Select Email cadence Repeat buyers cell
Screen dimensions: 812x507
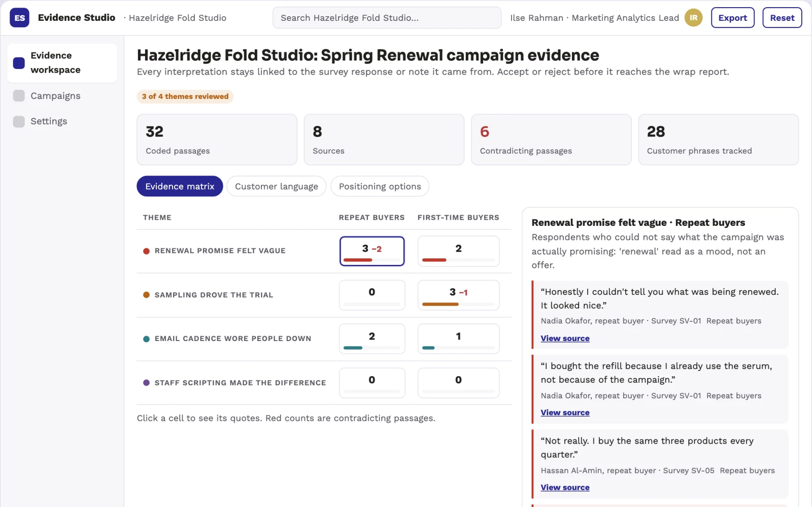point(372,339)
